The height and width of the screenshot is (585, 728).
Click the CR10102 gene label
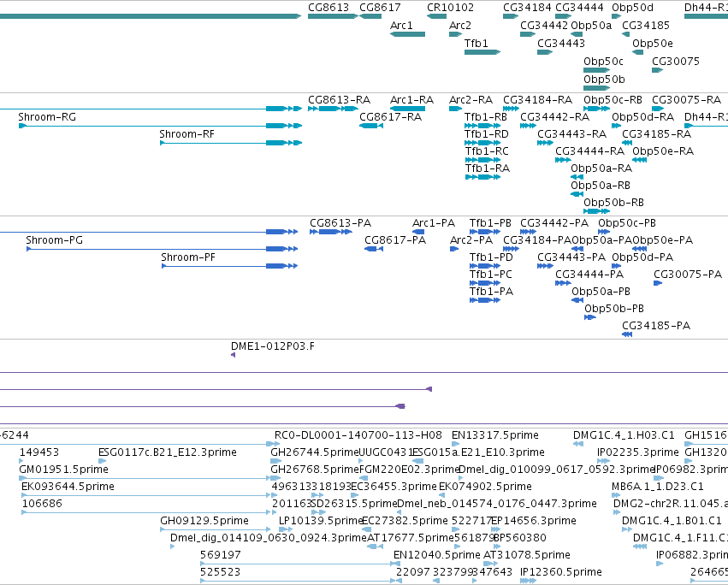[450, 8]
